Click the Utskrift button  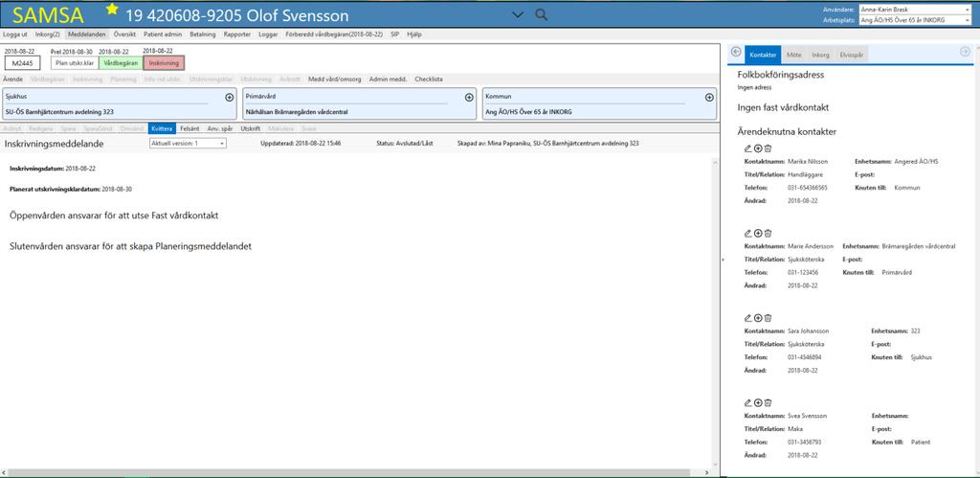point(251,128)
